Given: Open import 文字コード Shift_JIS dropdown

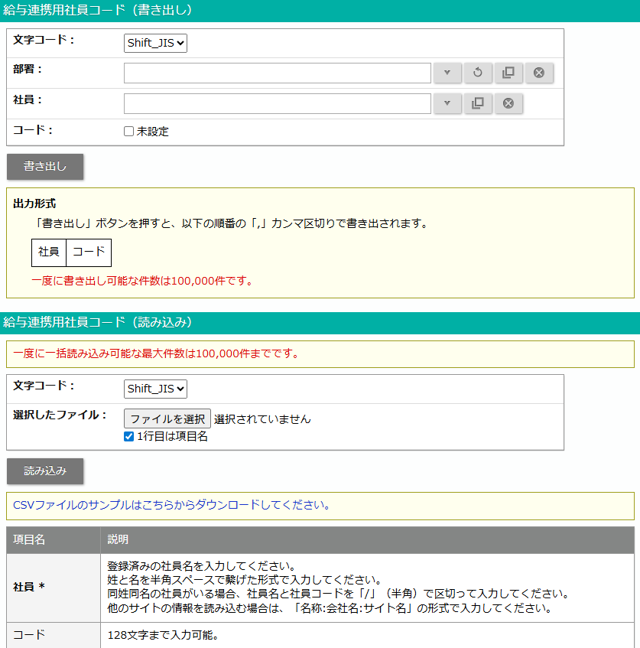Looking at the screenshot, I should [x=156, y=389].
